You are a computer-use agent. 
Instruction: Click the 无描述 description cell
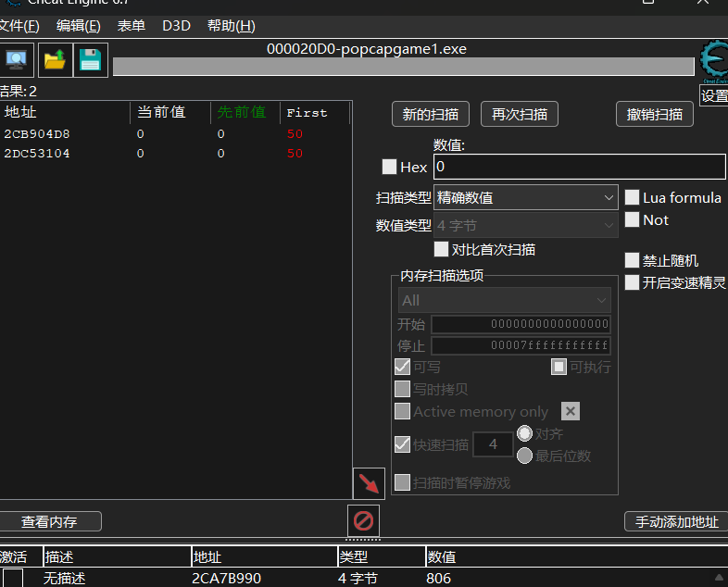(x=65, y=578)
